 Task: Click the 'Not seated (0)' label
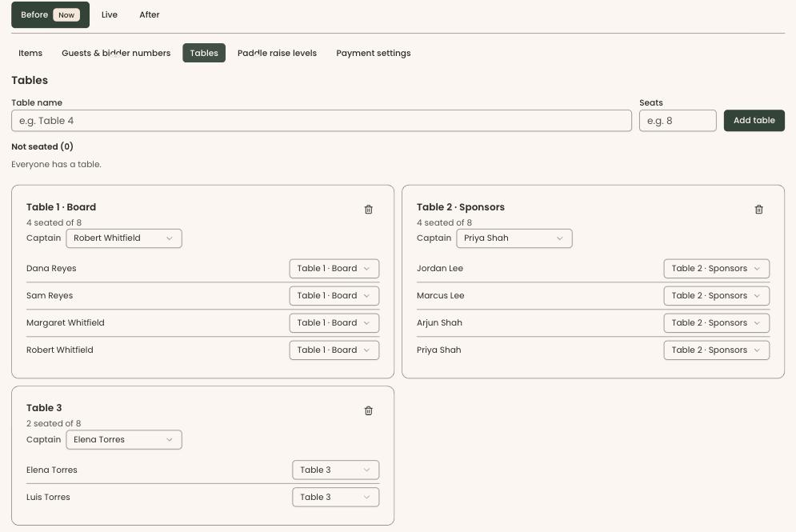[x=42, y=146]
